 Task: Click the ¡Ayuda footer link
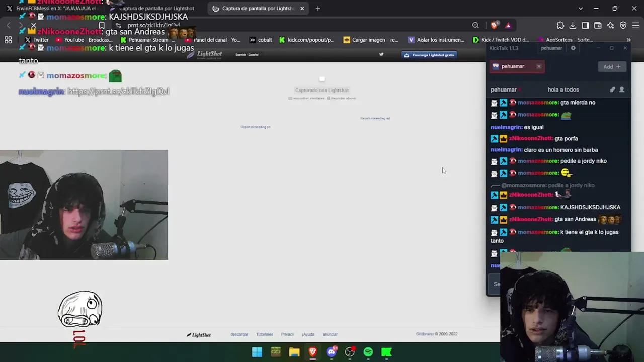coord(308,334)
